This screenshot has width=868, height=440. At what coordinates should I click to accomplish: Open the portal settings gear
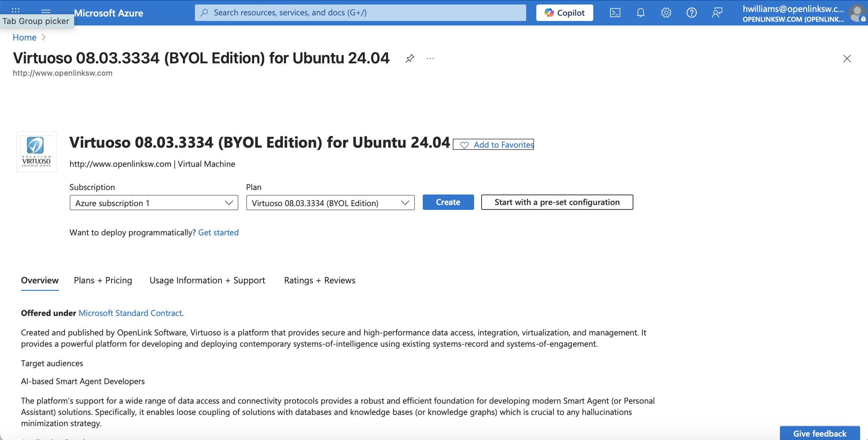pos(666,13)
